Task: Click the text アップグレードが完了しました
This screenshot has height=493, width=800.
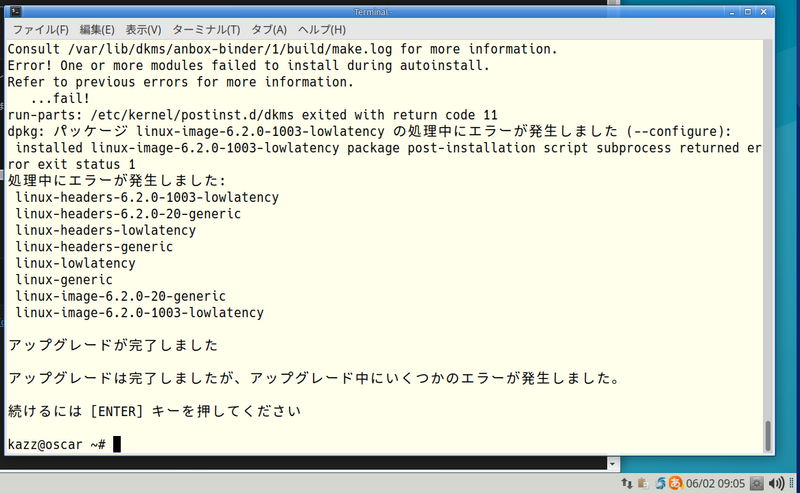Action: pyautogui.click(x=113, y=346)
